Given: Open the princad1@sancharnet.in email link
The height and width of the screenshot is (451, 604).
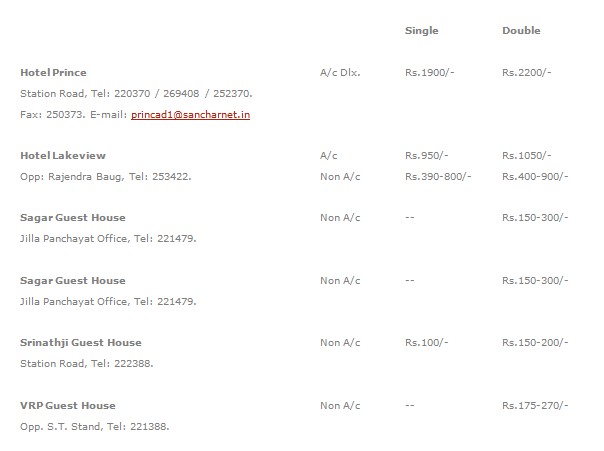Looking at the screenshot, I should click(x=190, y=115).
